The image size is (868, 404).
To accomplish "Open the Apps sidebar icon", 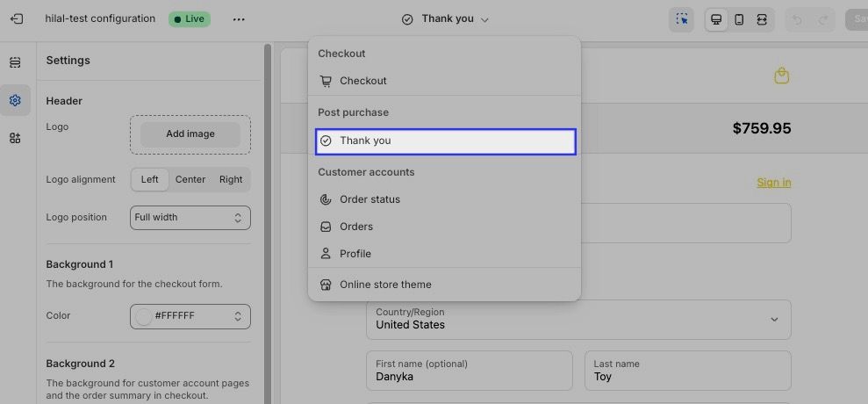I will pyautogui.click(x=15, y=138).
